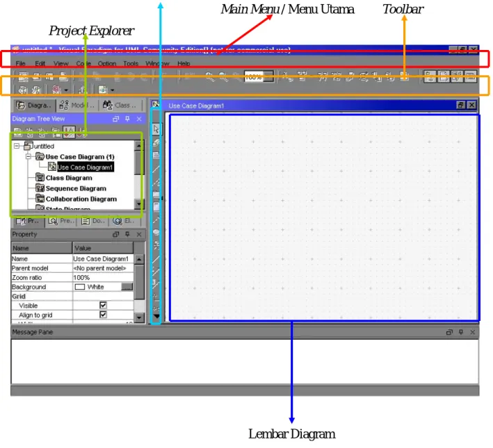Click the Name value cell Use Case Diagram1
This screenshot has width=493, height=448.
[x=103, y=259]
